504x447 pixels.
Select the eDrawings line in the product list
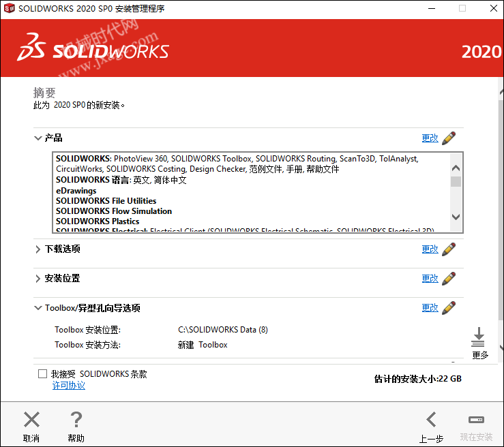point(76,191)
